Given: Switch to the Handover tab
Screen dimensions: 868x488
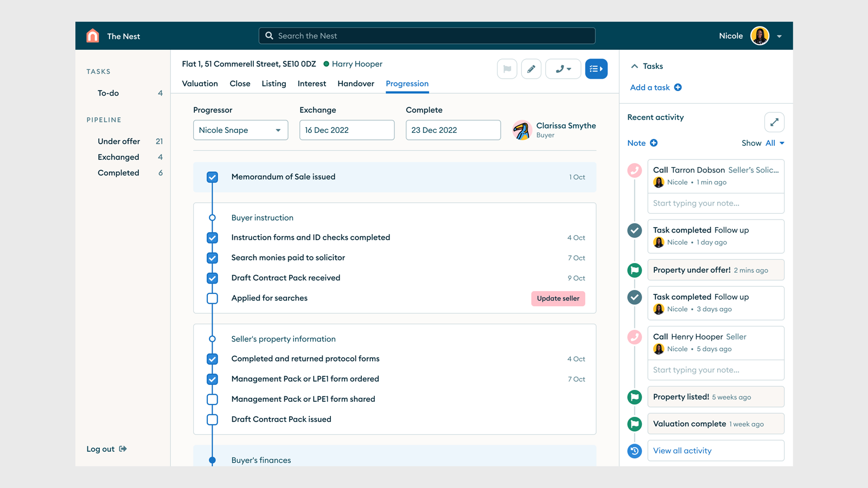Looking at the screenshot, I should click(x=355, y=84).
